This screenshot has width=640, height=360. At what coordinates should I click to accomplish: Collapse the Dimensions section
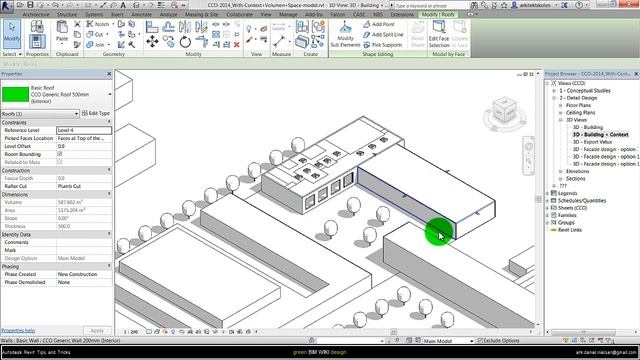(109, 194)
